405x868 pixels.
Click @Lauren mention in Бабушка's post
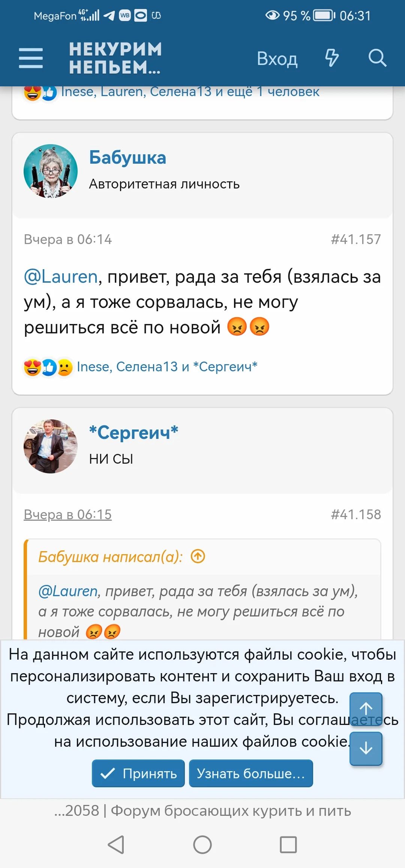pyautogui.click(x=61, y=277)
